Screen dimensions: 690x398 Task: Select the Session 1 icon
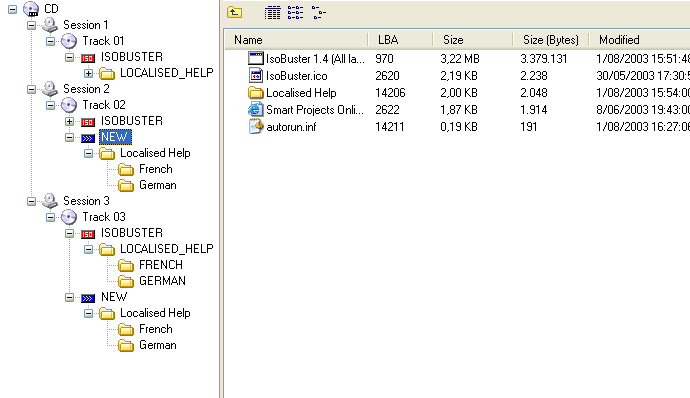(x=50, y=25)
